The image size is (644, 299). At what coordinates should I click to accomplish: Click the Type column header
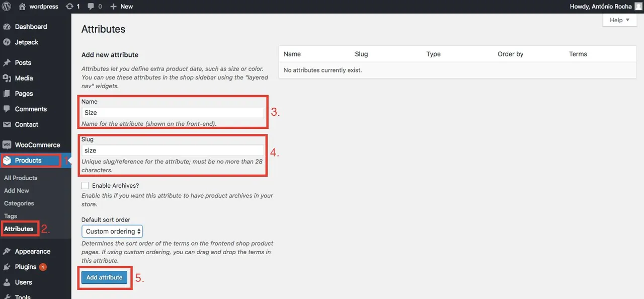[x=433, y=54]
